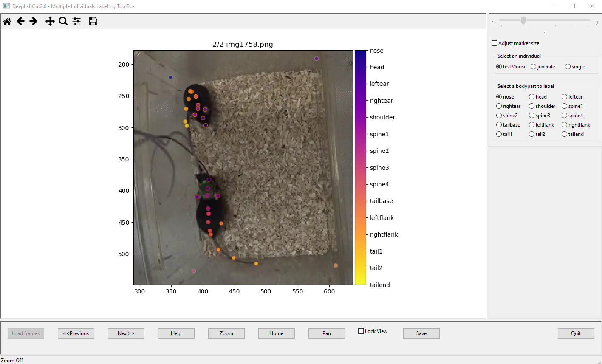The height and width of the screenshot is (364, 602).
Task: Choose leftflank bodypart radio button
Action: pos(531,125)
